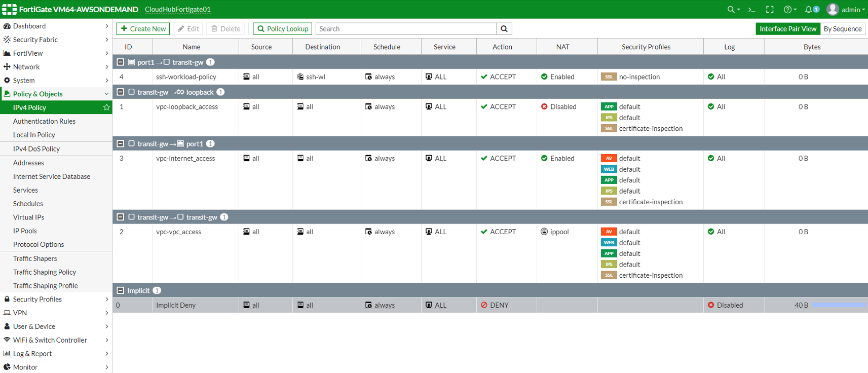Viewport: 868px width, 373px height.
Task: Open the notifications bell
Action: point(812,10)
